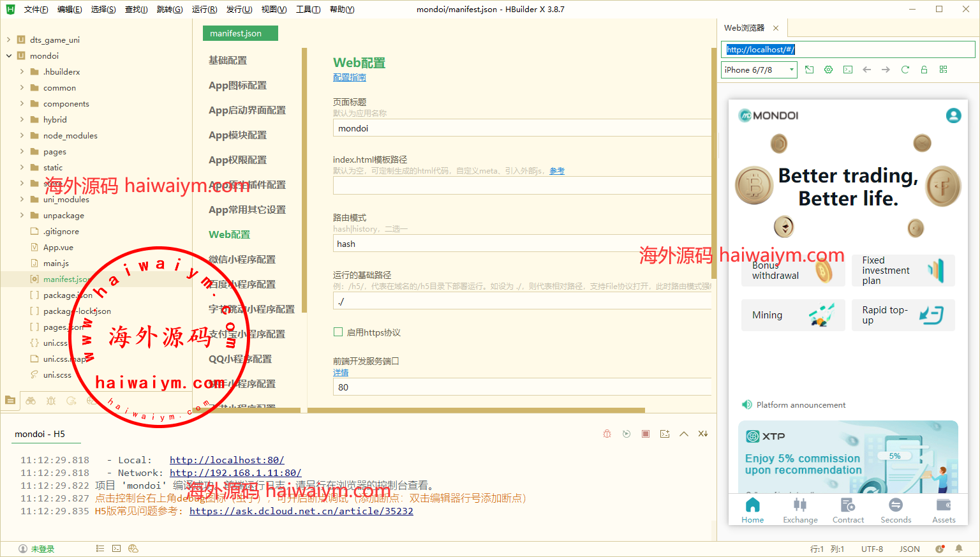Open the http://192.168.1.11:80/ network link
Viewport: 980px width, 557px height.
tap(235, 473)
